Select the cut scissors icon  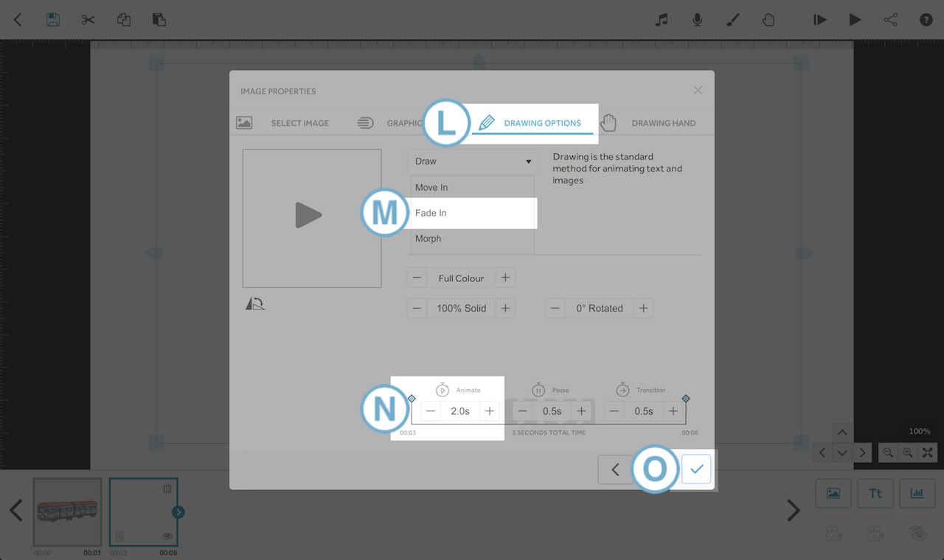[x=88, y=20]
